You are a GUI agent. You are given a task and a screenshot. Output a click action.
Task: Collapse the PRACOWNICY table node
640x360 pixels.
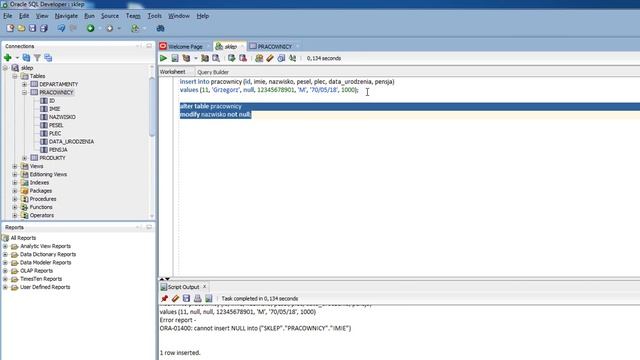click(24, 92)
